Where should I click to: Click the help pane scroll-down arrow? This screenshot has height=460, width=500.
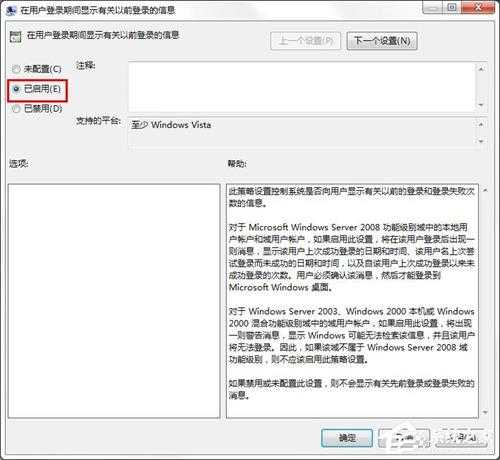(485, 412)
